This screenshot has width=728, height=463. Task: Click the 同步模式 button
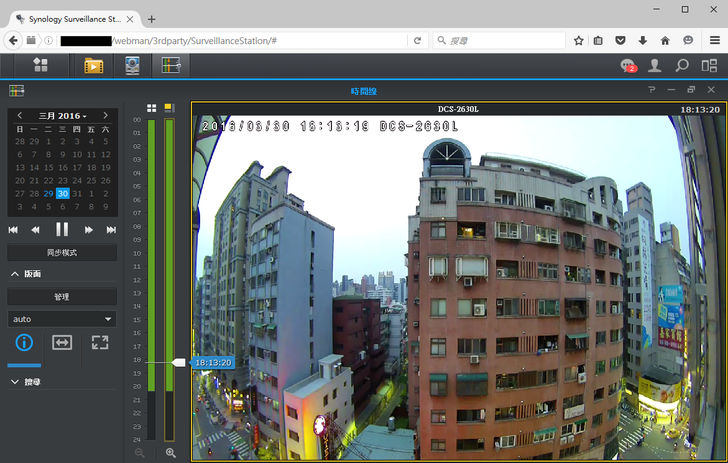61,252
